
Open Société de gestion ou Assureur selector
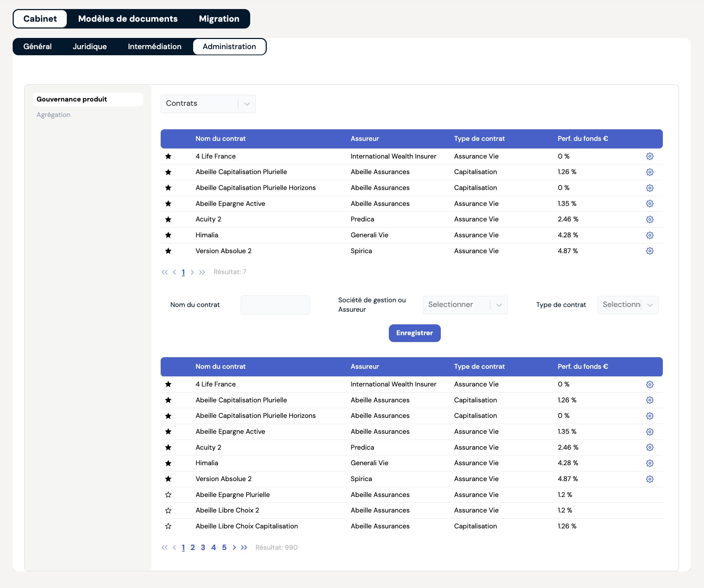click(465, 305)
